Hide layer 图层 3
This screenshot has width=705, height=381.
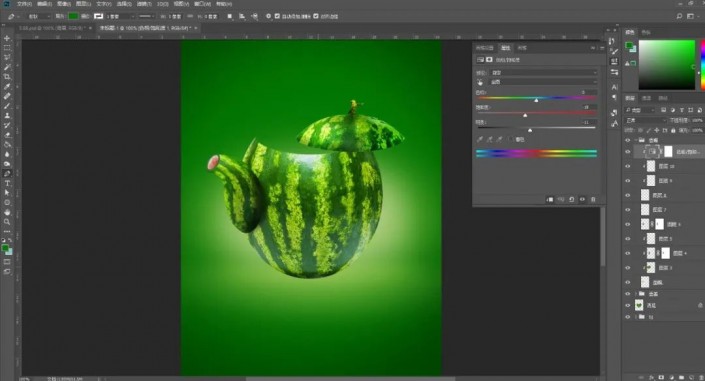click(x=628, y=268)
